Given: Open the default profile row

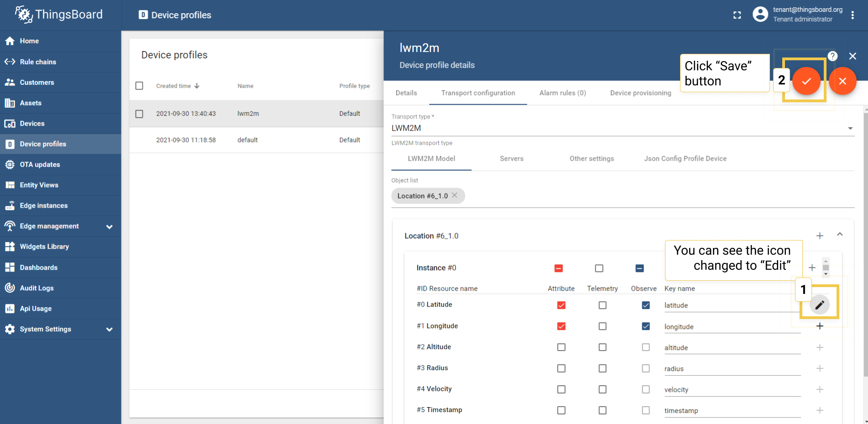Looking at the screenshot, I should pyautogui.click(x=257, y=140).
